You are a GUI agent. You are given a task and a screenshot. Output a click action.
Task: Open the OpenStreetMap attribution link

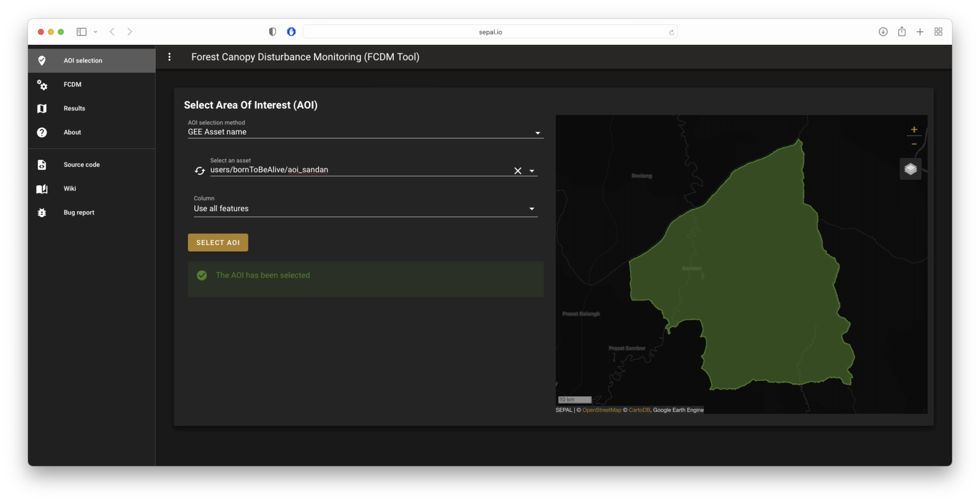pyautogui.click(x=601, y=410)
